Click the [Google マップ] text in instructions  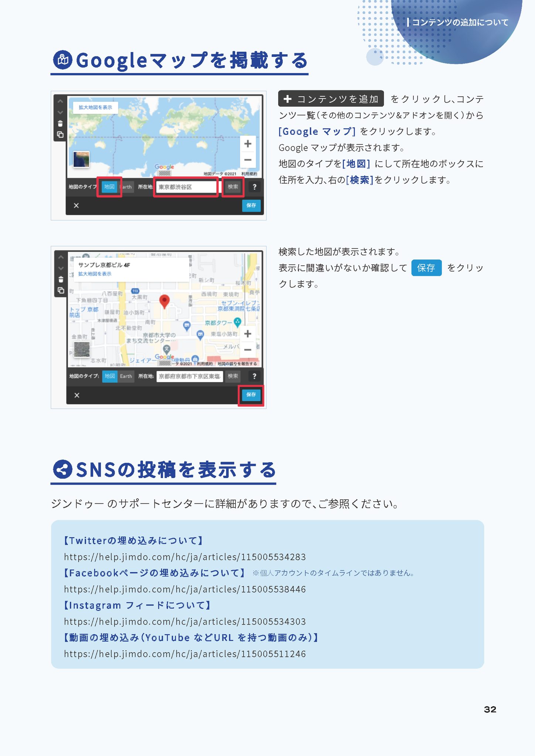317,131
